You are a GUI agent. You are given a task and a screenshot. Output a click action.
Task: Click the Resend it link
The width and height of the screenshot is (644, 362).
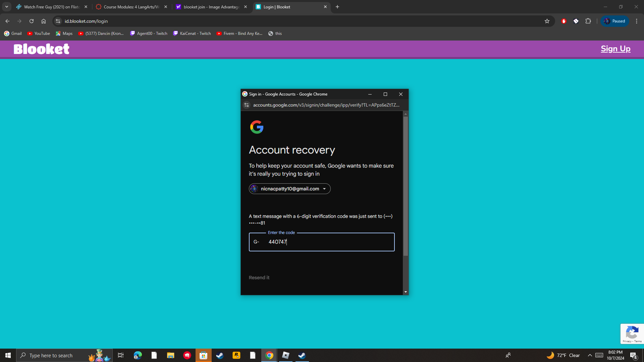pyautogui.click(x=259, y=278)
